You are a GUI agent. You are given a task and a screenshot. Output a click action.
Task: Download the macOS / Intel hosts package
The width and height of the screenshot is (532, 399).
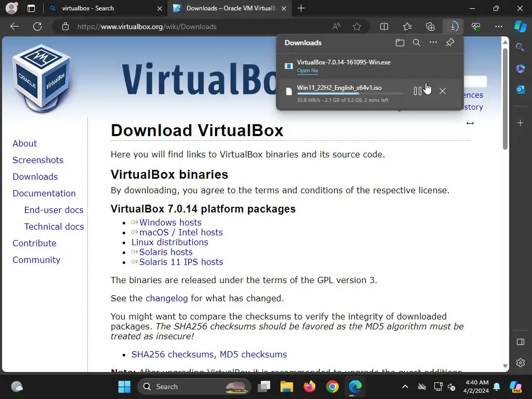pyautogui.click(x=181, y=232)
